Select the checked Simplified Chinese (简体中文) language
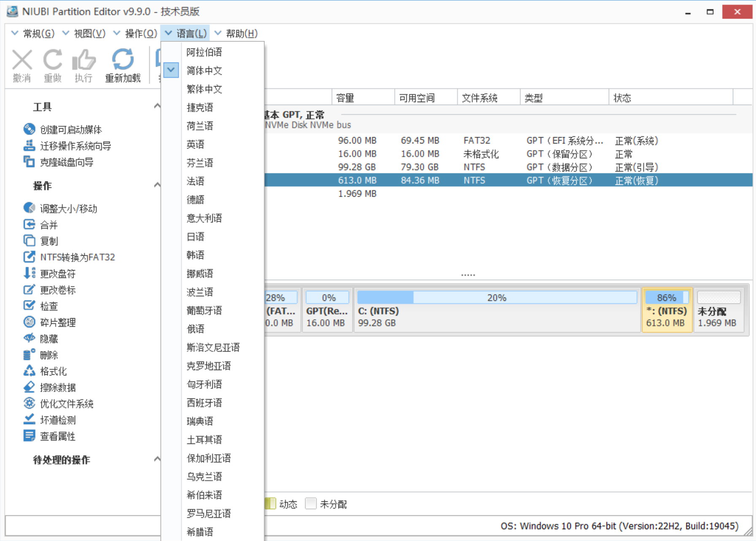Image resolution: width=756 pixels, height=541 pixels. coord(204,70)
